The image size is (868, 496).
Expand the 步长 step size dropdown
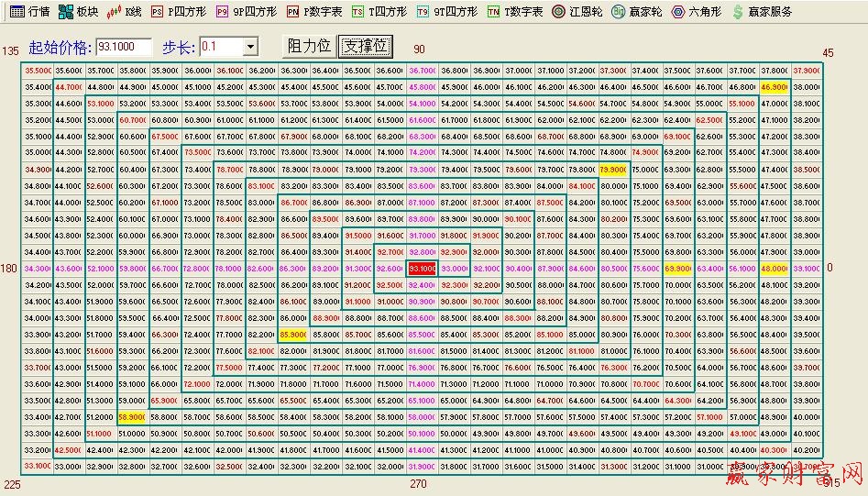pyautogui.click(x=250, y=47)
